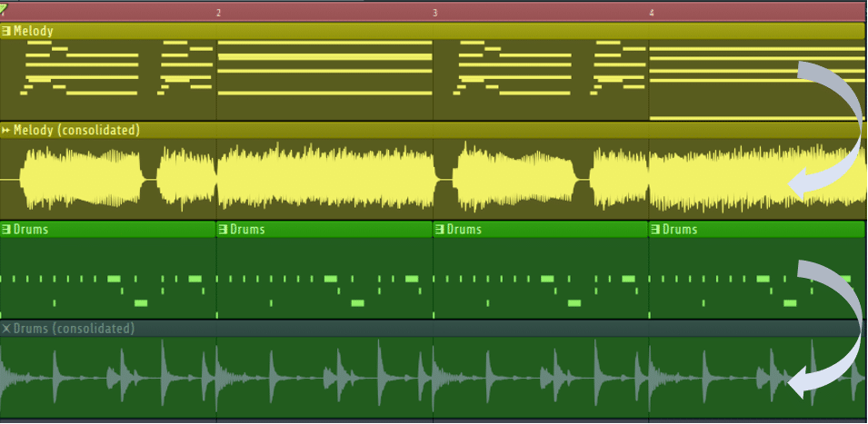The width and height of the screenshot is (868, 424).
Task: Select the Drums (consolidated) clip title
Action: point(75,329)
